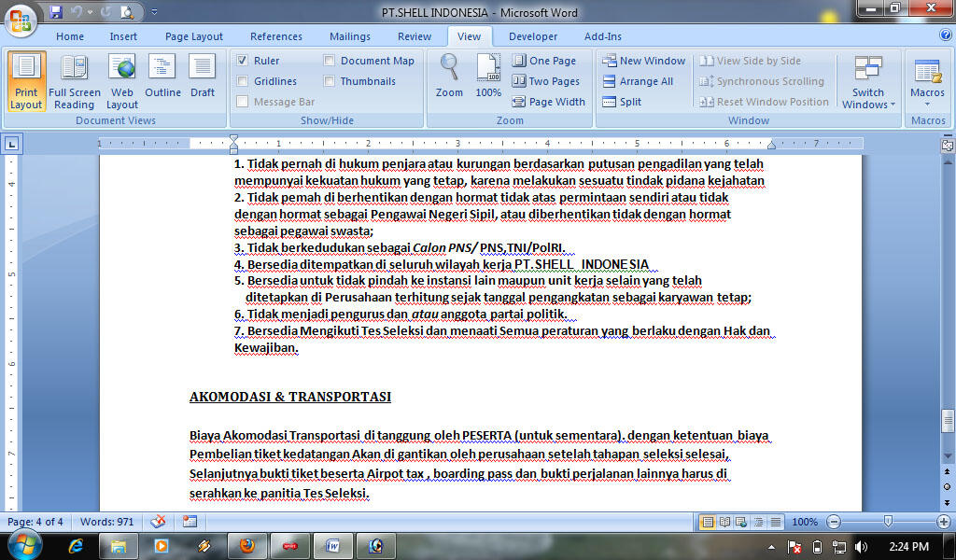956x560 pixels.
Task: Click Arrange All windows
Action: (x=638, y=81)
